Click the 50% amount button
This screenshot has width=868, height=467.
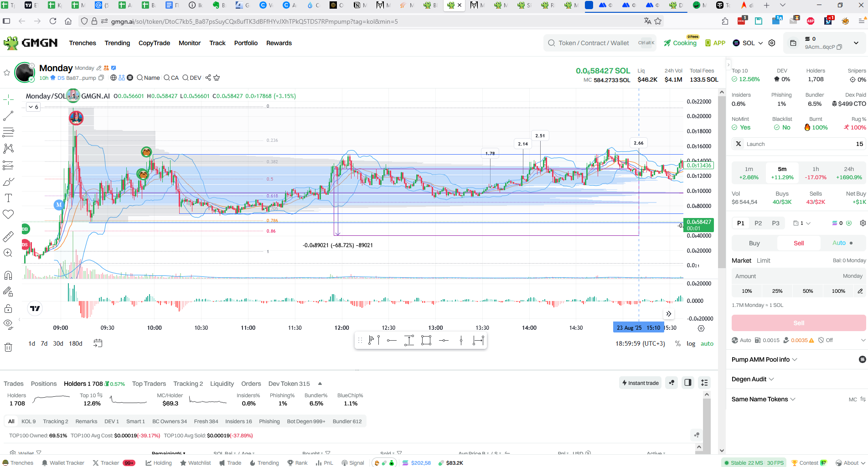808,291
